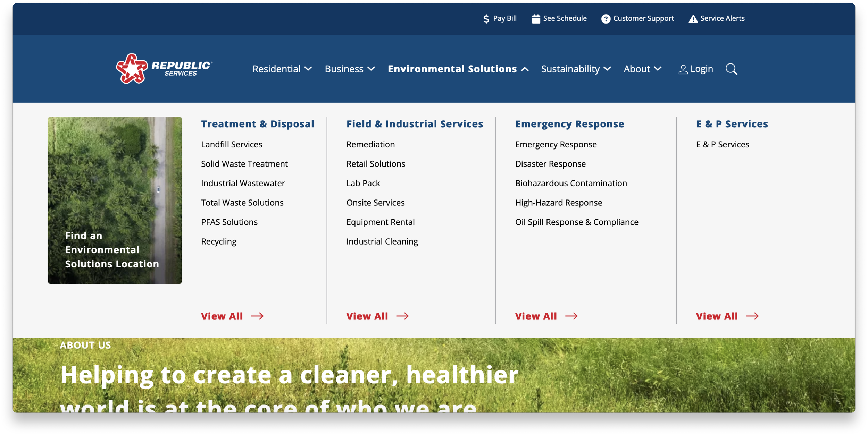Click Find an Environmental Solutions Location image

point(115,200)
